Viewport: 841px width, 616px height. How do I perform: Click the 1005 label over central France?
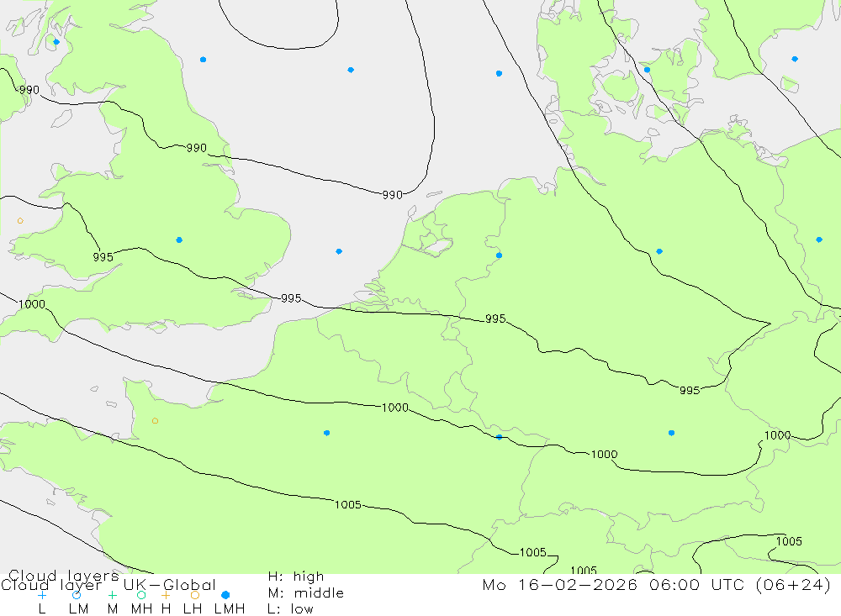coord(348,504)
